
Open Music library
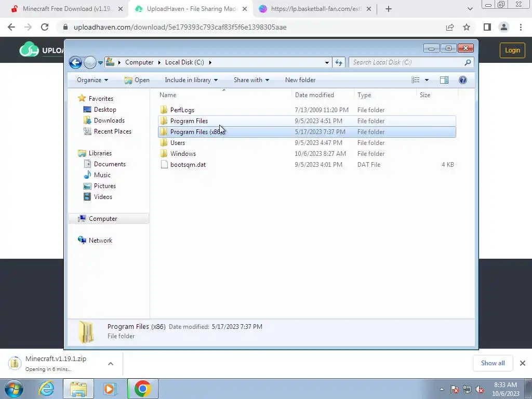pyautogui.click(x=102, y=175)
